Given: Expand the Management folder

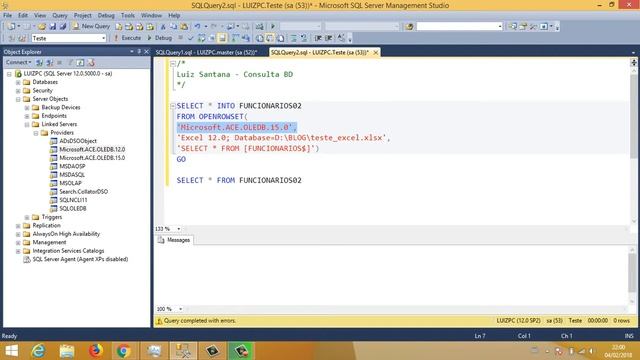Looking at the screenshot, I should 18,242.
